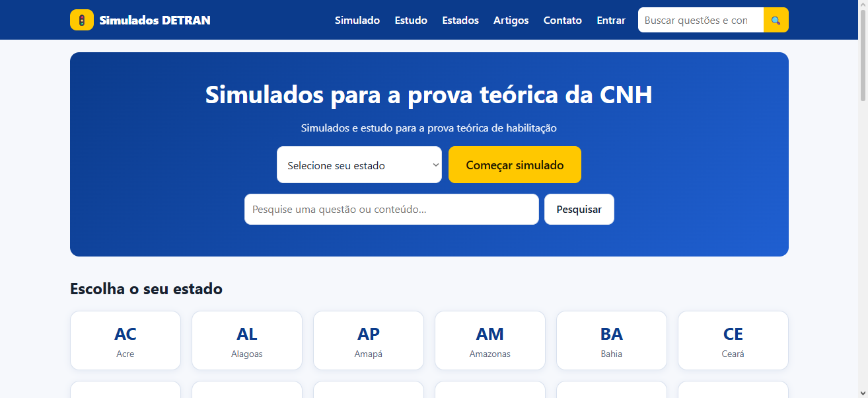Navigate to the Contato page

click(563, 20)
